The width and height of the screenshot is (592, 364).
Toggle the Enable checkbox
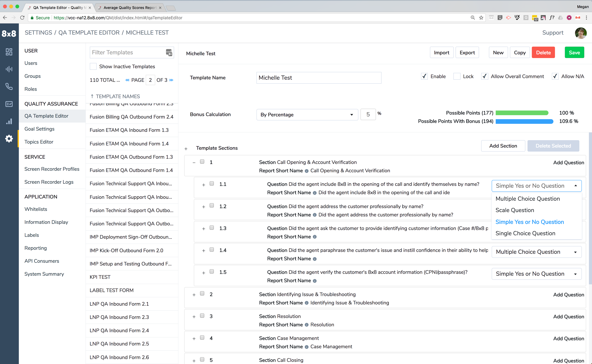tap(424, 76)
